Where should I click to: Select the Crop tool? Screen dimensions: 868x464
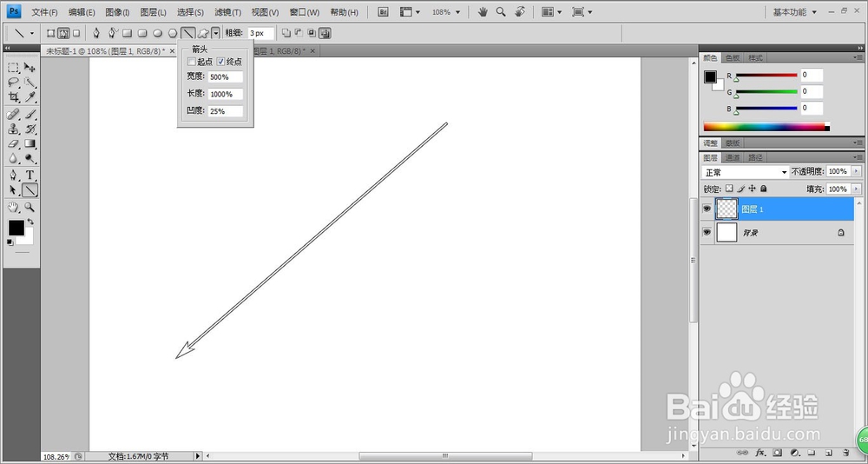(x=14, y=97)
